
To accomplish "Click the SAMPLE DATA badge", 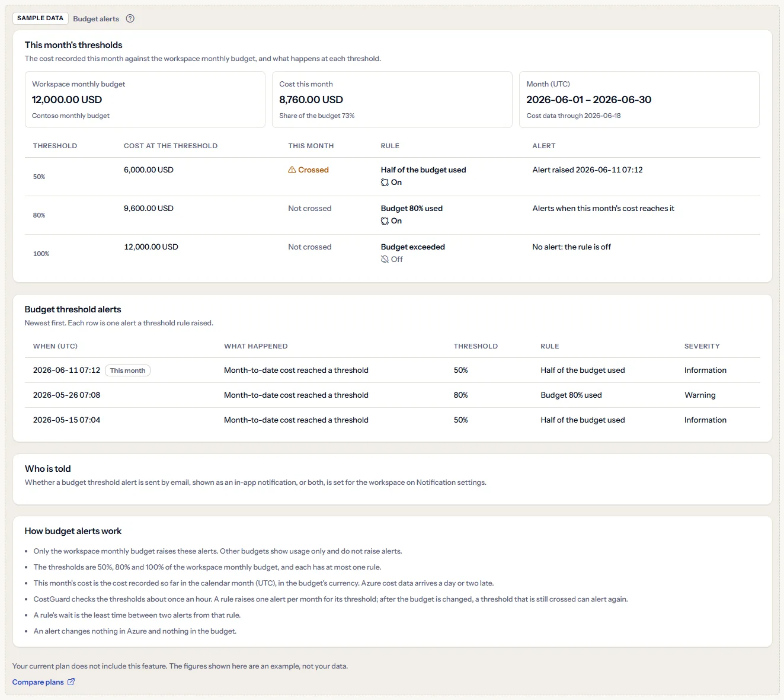I will coord(40,18).
